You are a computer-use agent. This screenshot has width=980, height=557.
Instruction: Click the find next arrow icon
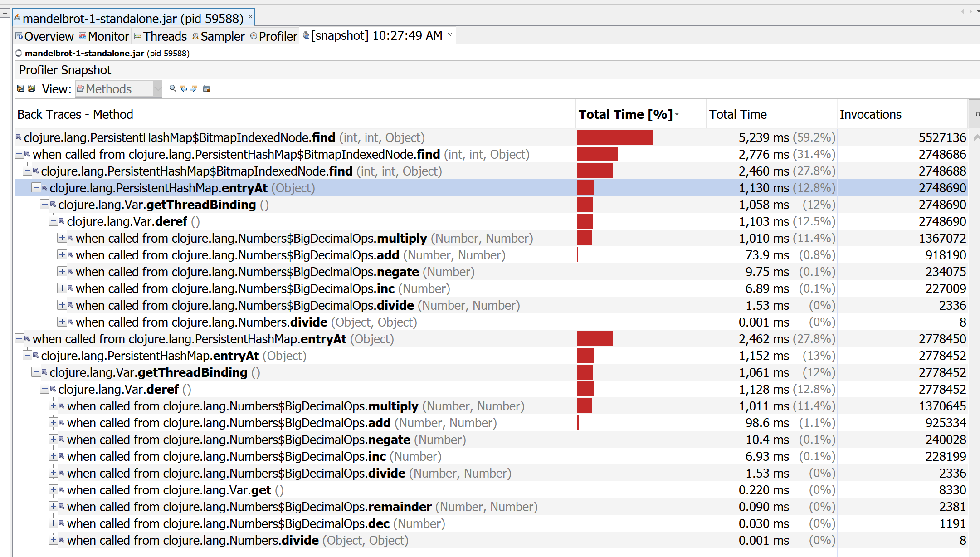pos(194,88)
